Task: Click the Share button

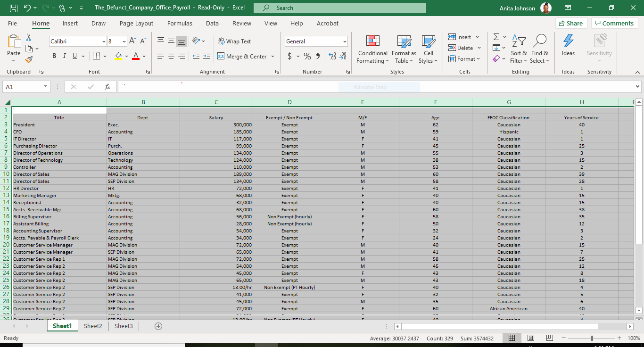Action: 571,23
